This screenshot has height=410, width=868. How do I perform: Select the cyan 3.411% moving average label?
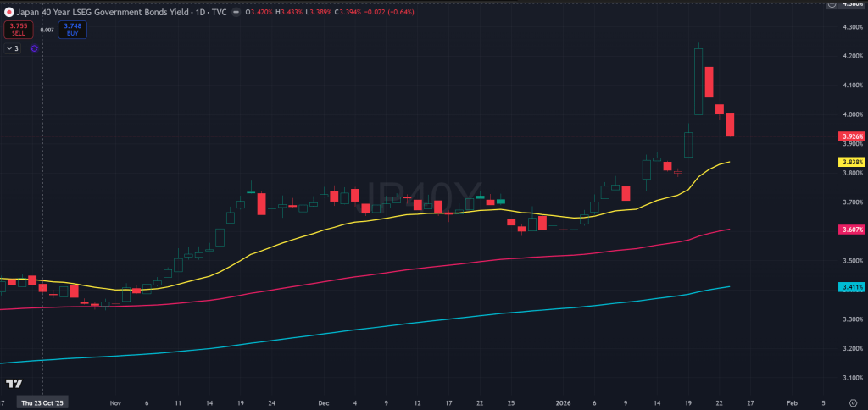click(851, 287)
